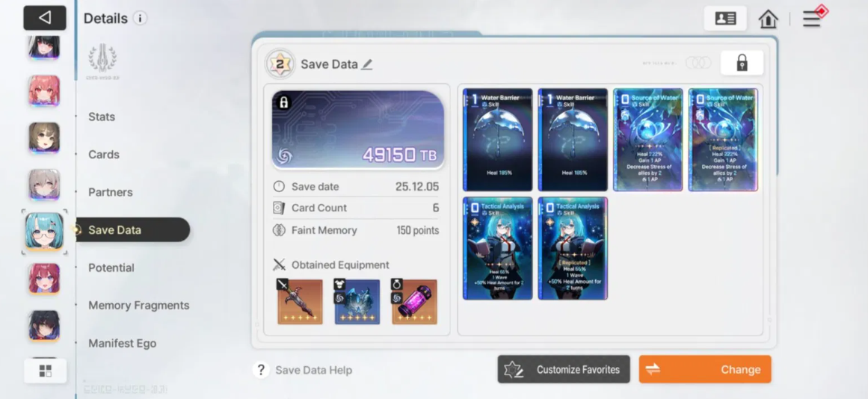
Task: Select the pink-haired character portrait
Action: [44, 90]
